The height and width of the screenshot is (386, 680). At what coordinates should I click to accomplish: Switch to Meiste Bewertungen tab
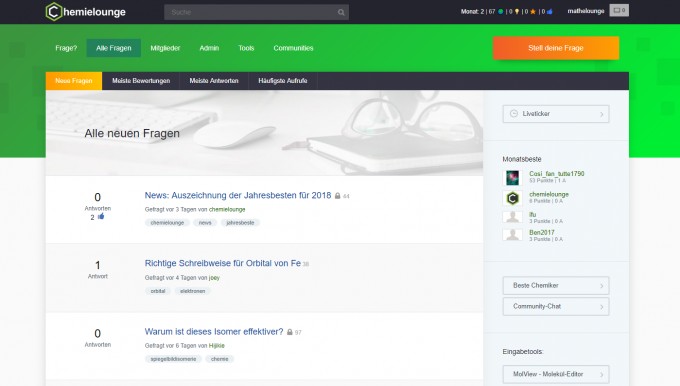coord(141,81)
